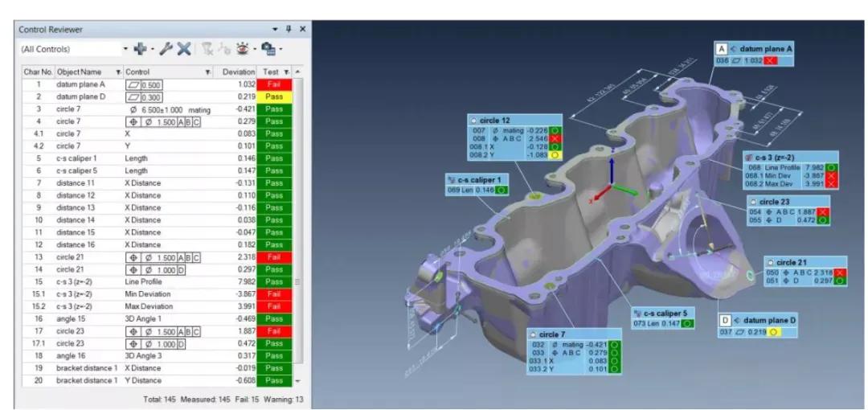Click red X icon beside 2.546 in circle 12

click(556, 138)
